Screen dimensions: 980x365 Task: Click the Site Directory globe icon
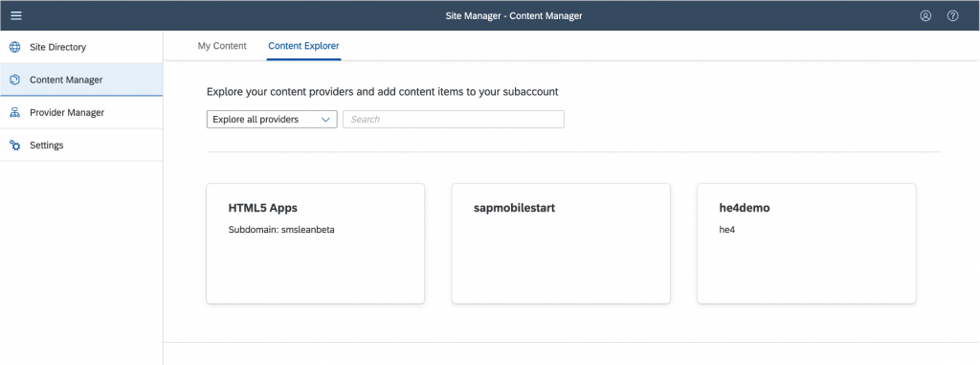tap(15, 47)
